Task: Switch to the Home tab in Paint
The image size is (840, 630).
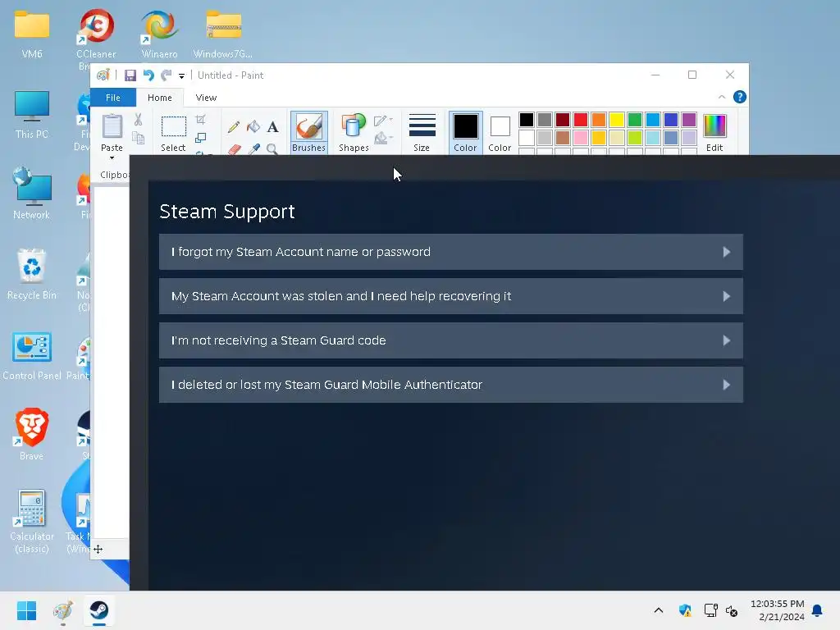Action: click(x=160, y=98)
